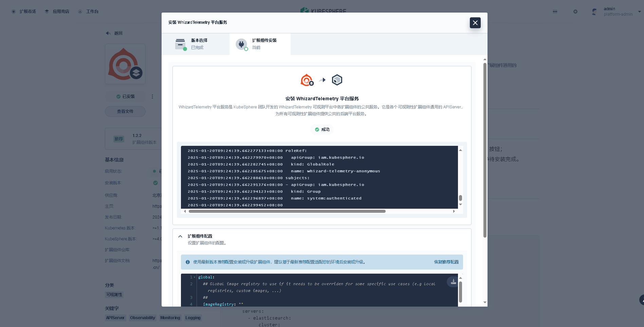Click the grid menu icon in top bar
This screenshot has height=327, width=644.
point(555,12)
